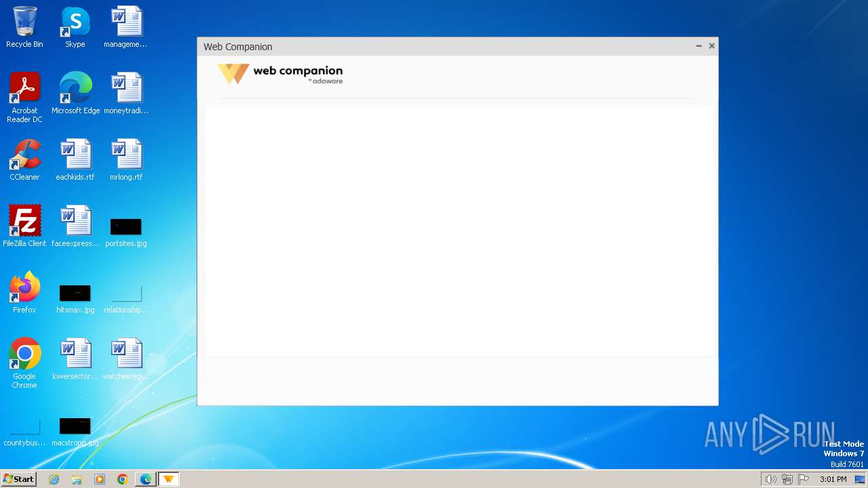Viewport: 868px width, 488px height.
Task: Select the watchesregi... document icon
Action: tap(126, 359)
